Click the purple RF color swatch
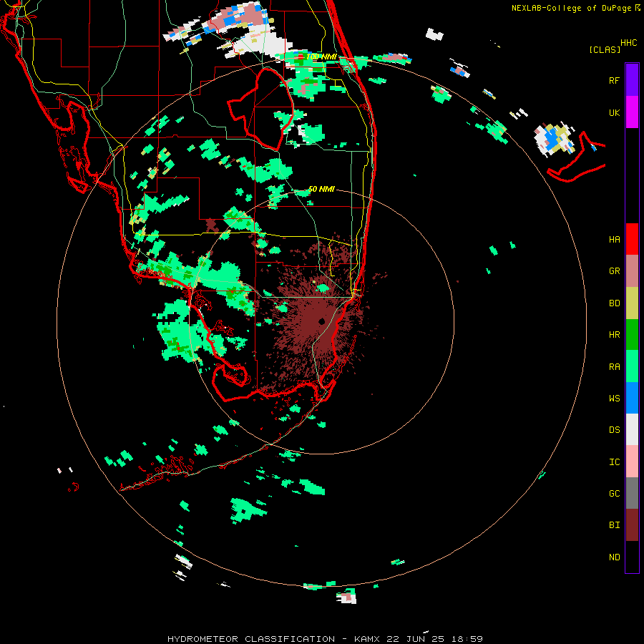 (x=632, y=80)
